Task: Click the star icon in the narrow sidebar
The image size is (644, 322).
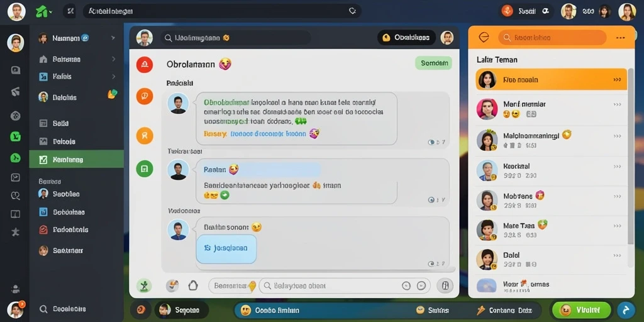Action: click(x=15, y=233)
